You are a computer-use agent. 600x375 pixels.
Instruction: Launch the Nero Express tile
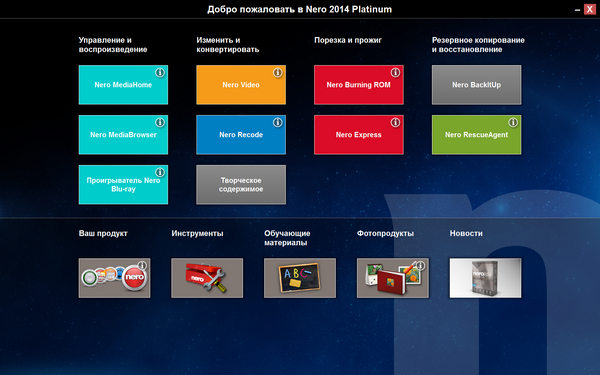359,135
